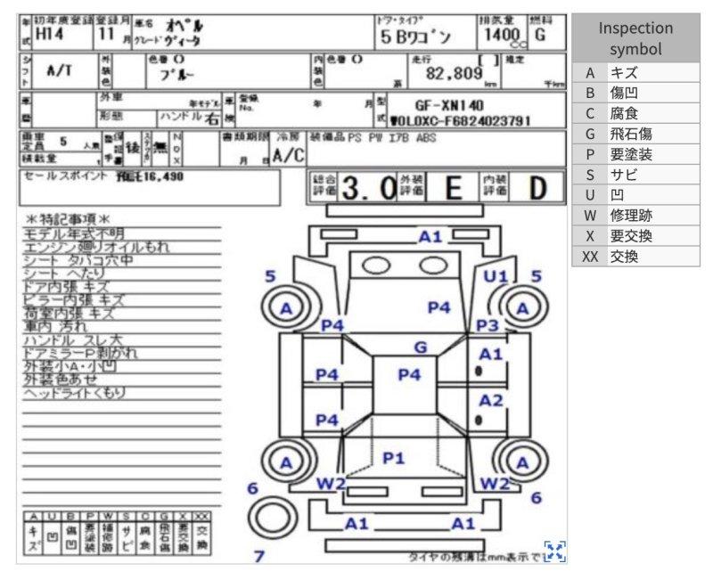Select the 腐食 row in legend table
The height and width of the screenshot is (588, 713).
click(x=635, y=113)
